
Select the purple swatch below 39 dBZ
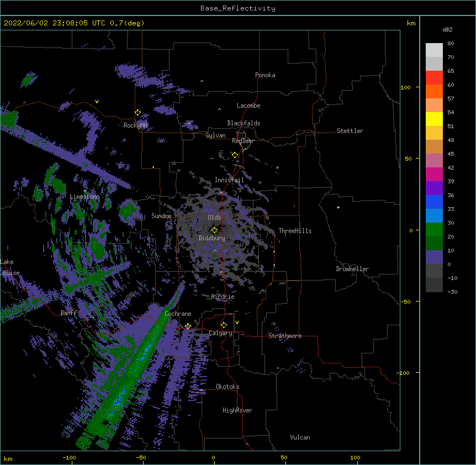point(434,188)
